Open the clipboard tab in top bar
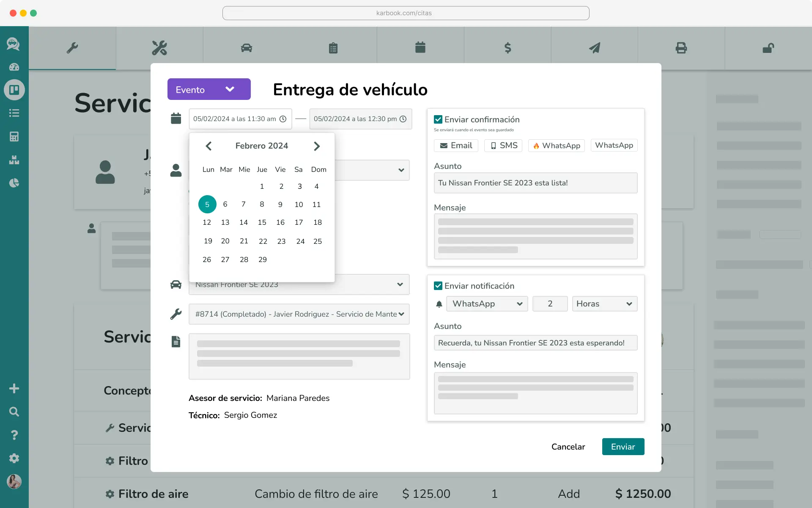 tap(333, 48)
